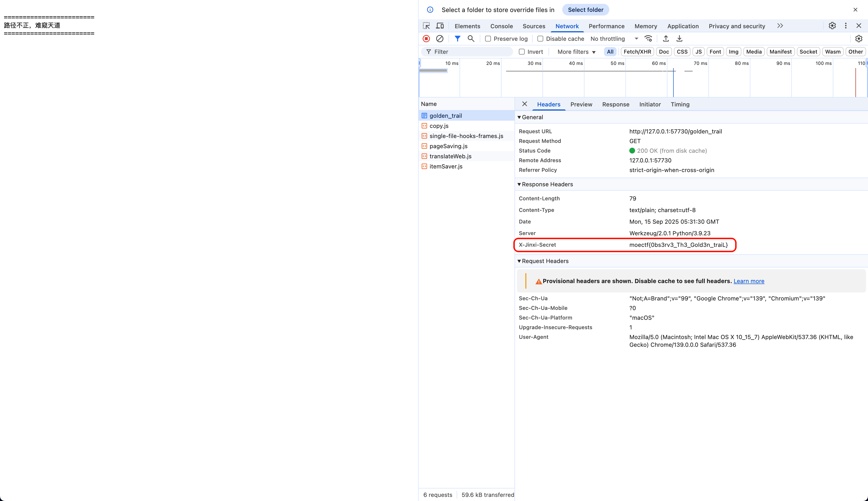Image resolution: width=868 pixels, height=501 pixels.
Task: Expand the More filters dropdown
Action: click(x=576, y=52)
